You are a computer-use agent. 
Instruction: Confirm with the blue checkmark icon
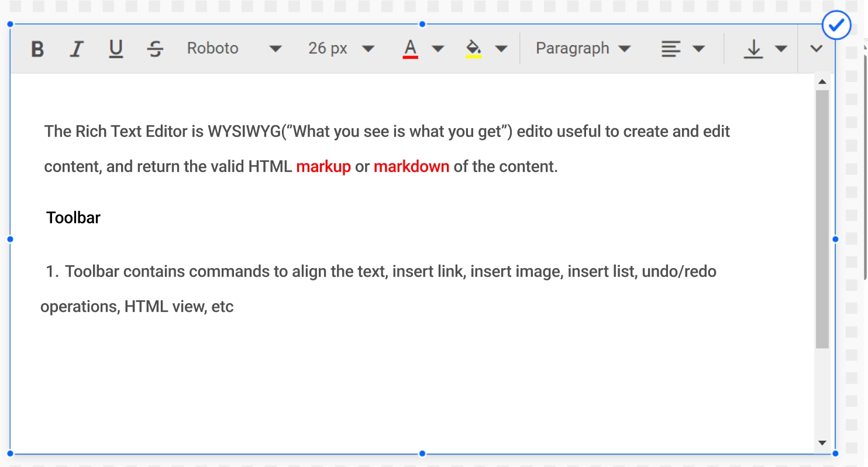tap(836, 25)
